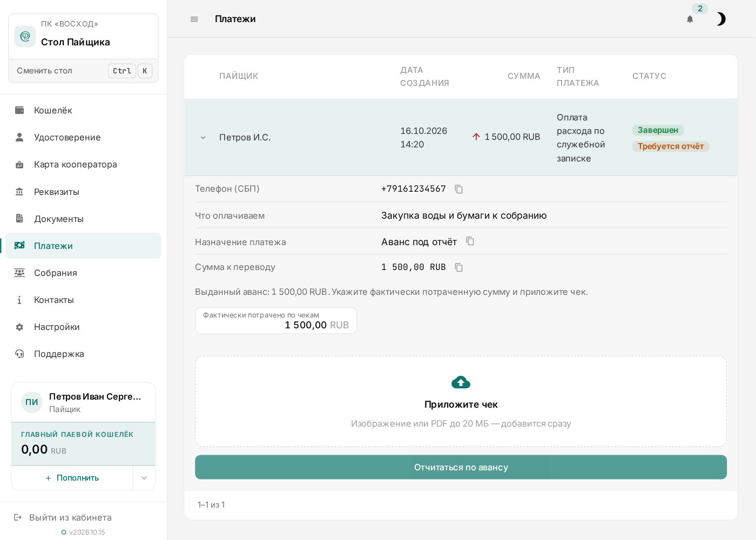Collapse the Петров И.С. payment row
This screenshot has height=540, width=756.
[x=203, y=138]
